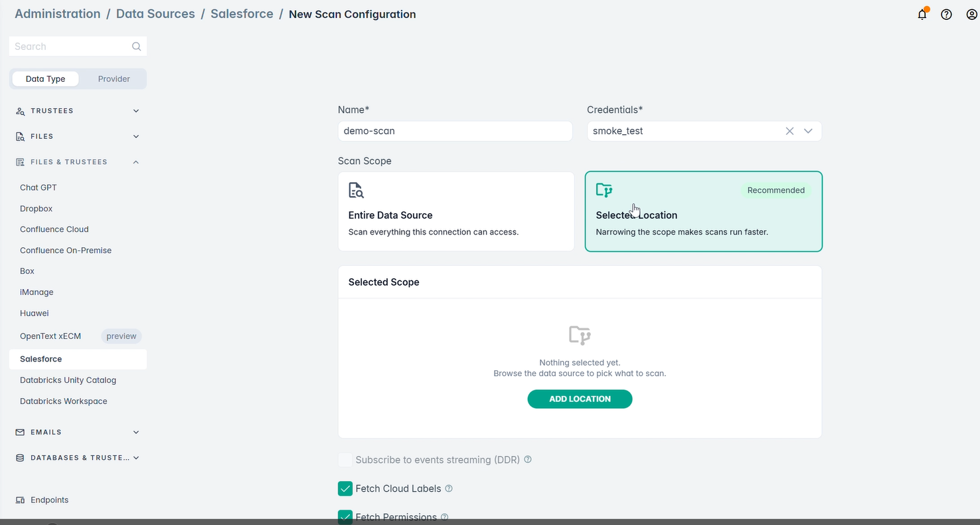Viewport: 980px width, 525px height.
Task: Open iManage data source
Action: 37,292
